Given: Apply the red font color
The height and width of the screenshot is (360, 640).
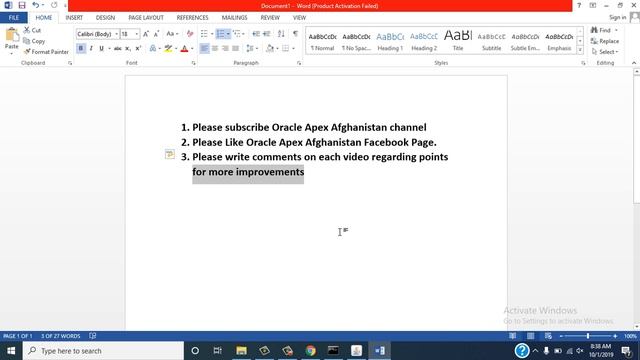Looking at the screenshot, I should 184,49.
